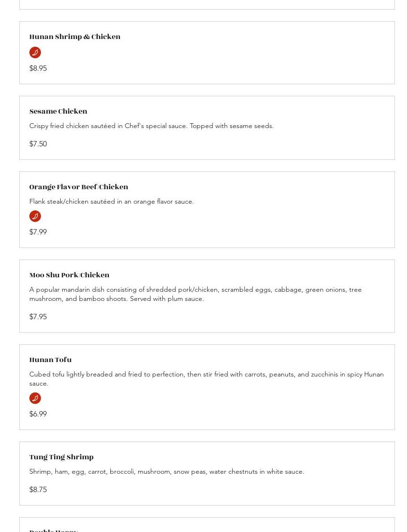This screenshot has width=407, height=532.
Task: Select the $6.99 Hunan Tofu price
Action: [38, 414]
